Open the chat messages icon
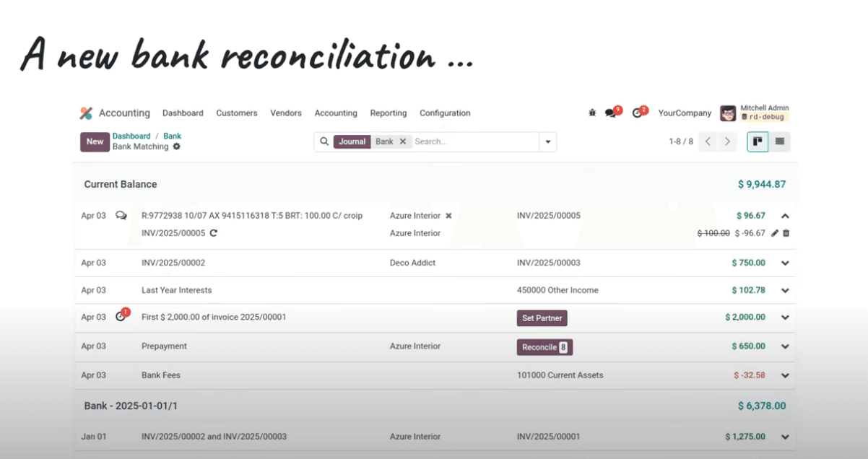 coord(611,113)
